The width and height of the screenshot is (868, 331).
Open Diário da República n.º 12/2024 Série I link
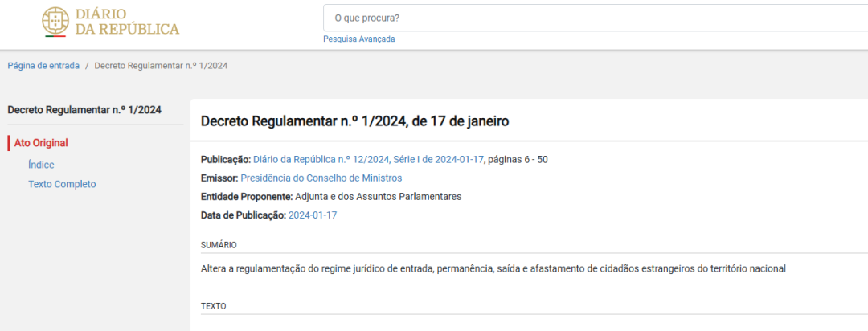368,159
